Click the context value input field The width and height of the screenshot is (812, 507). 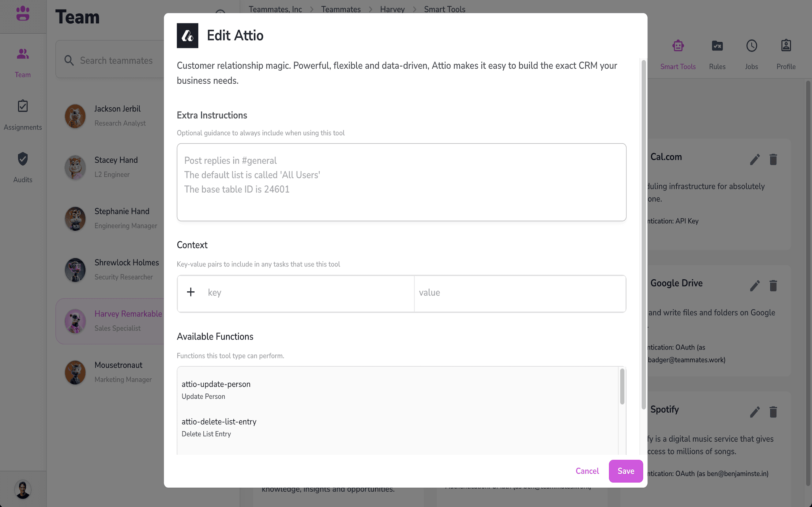click(x=519, y=293)
